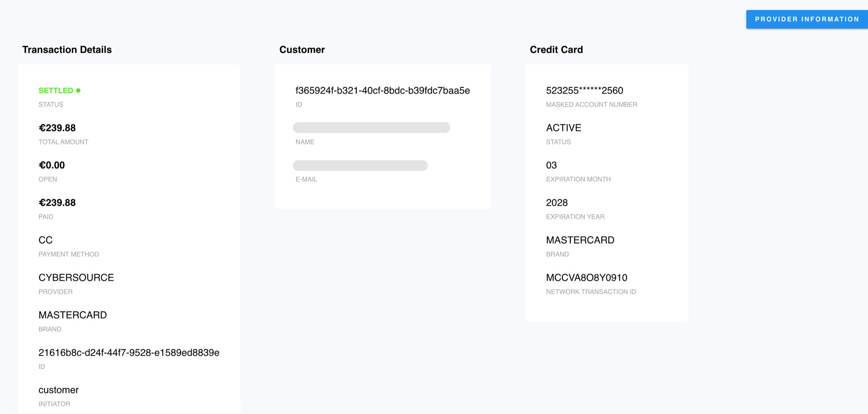Click the CYBERSOURCE provider value
This screenshot has height=414, width=868.
(76, 278)
